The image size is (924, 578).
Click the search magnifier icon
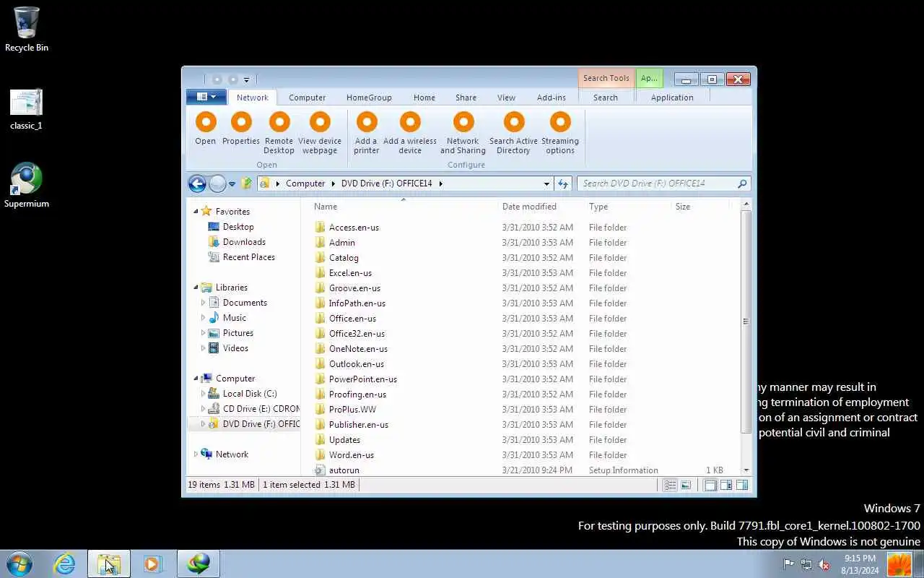(742, 184)
